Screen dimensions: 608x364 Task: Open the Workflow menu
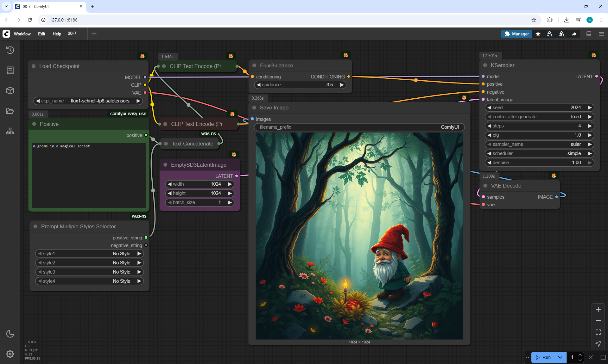point(22,34)
